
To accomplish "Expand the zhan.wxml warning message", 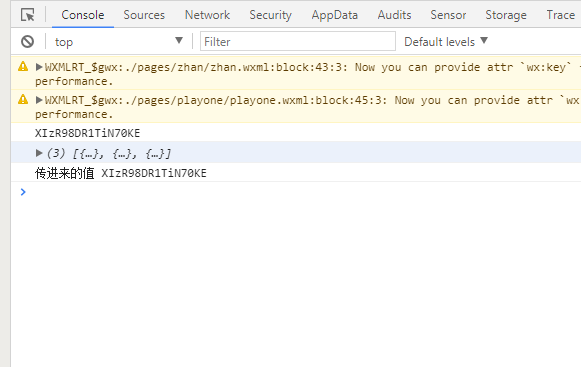I will (x=39, y=67).
